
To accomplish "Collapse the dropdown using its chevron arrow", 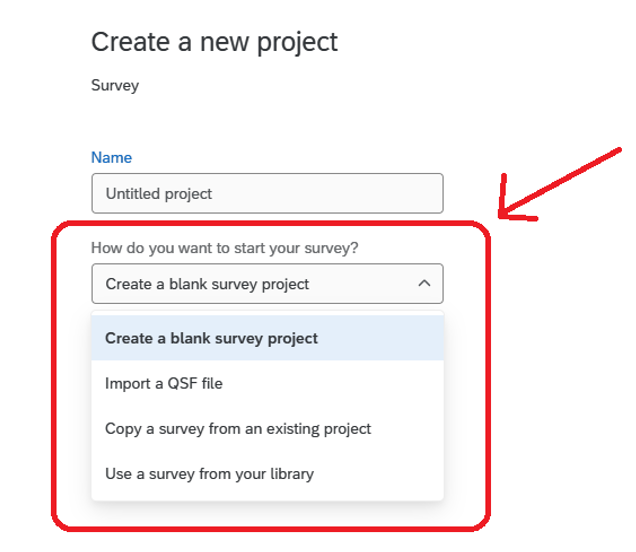I will coord(424,284).
